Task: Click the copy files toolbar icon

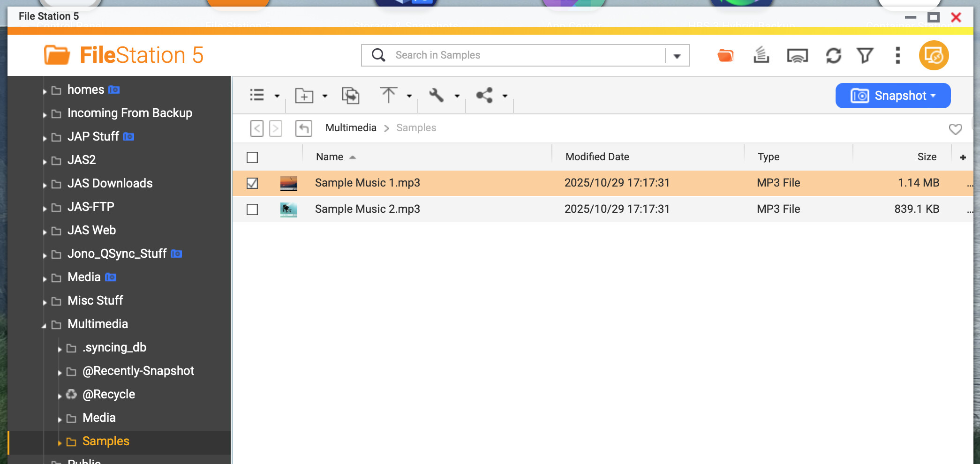Action: (350, 96)
